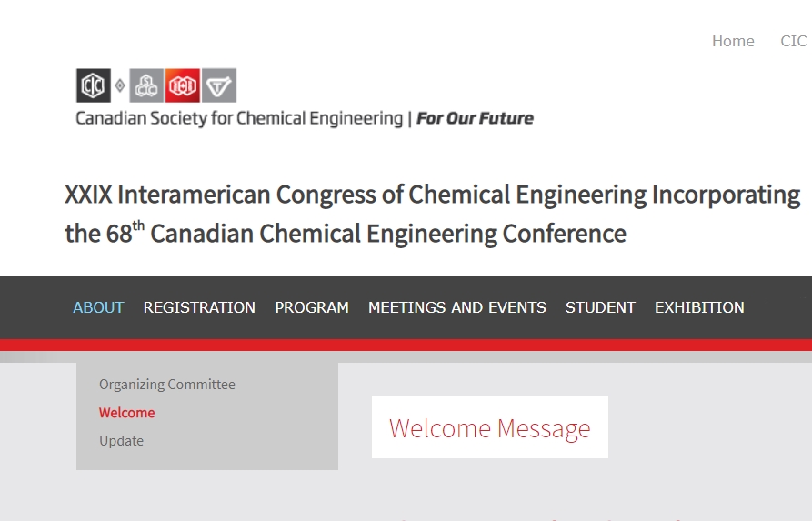812x521 pixels.
Task: Click the black CIC logo icon
Action: [x=93, y=85]
